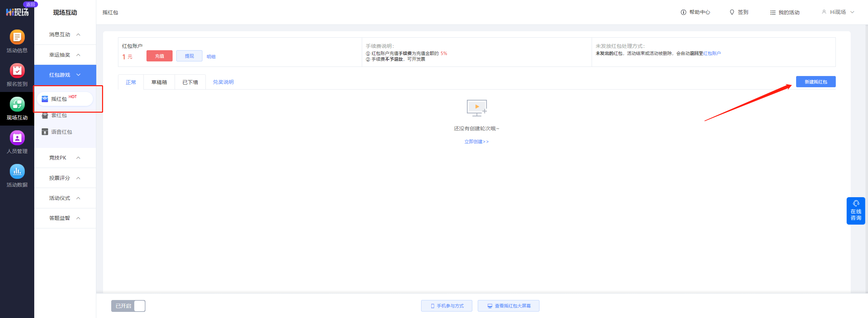Select the 现场互动 sidebar icon
This screenshot has width=868, height=318.
click(x=17, y=105)
